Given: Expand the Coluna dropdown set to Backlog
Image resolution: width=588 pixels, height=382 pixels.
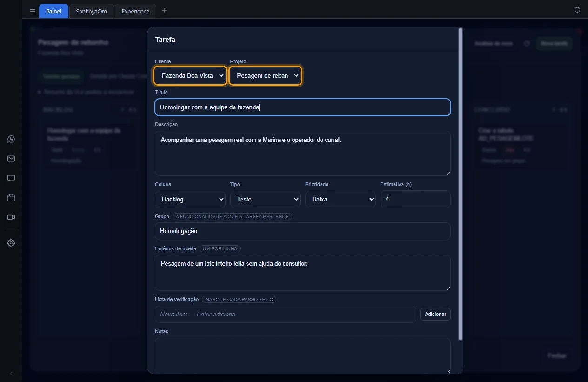Looking at the screenshot, I should click(190, 199).
